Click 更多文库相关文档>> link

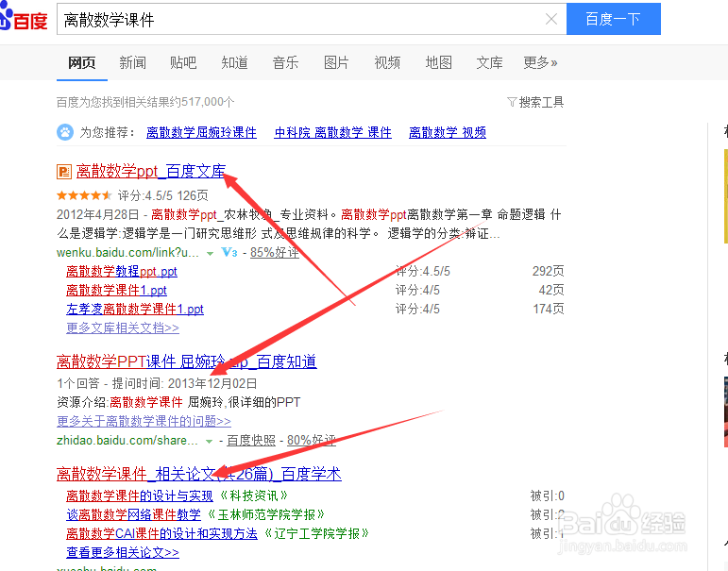pyautogui.click(x=123, y=328)
